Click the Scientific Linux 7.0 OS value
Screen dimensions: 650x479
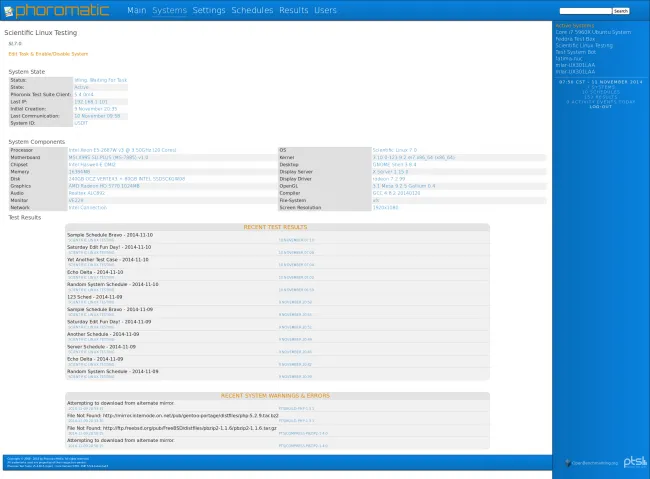[x=395, y=150]
